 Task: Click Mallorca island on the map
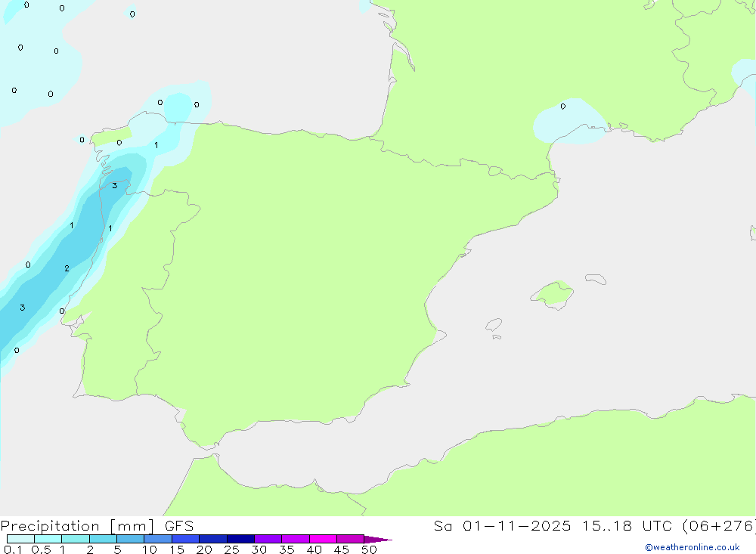[x=553, y=294]
